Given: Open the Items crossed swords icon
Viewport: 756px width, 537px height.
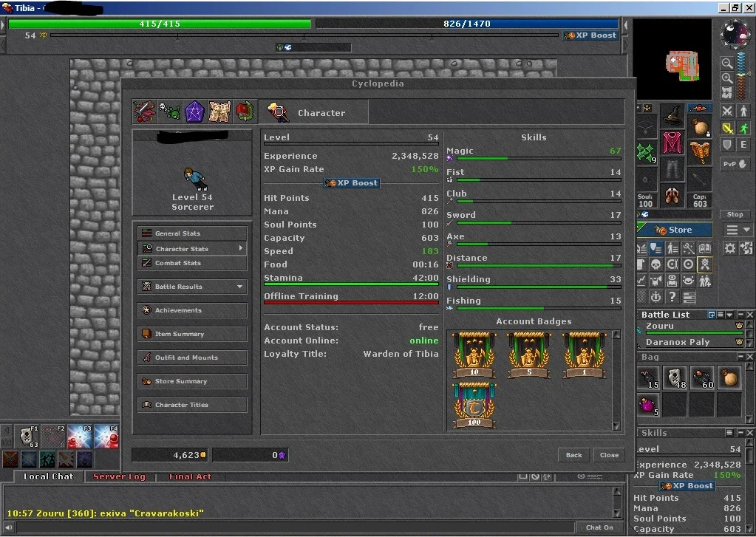Looking at the screenshot, I should click(145, 112).
